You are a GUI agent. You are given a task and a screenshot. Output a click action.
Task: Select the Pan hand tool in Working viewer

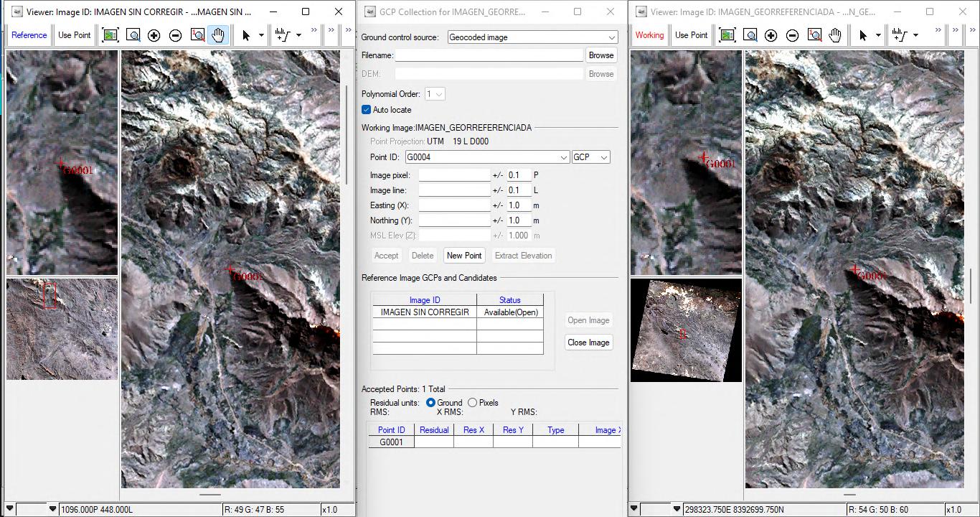[835, 35]
